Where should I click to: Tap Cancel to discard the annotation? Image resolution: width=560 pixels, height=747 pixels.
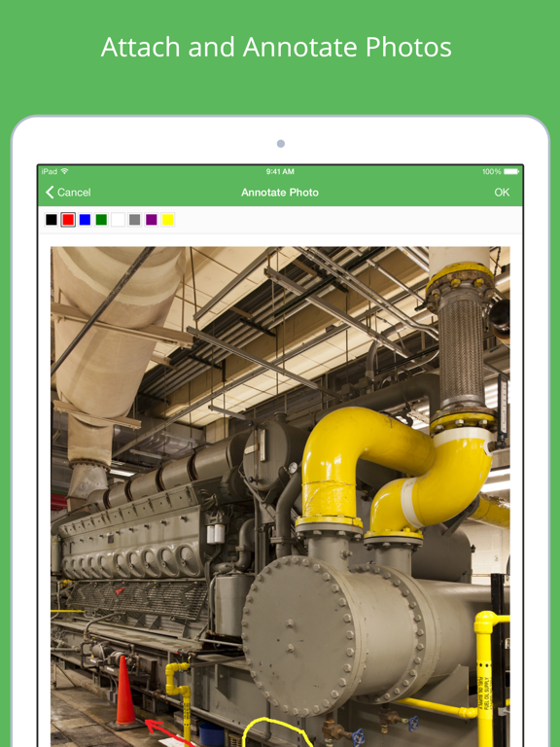click(x=68, y=193)
